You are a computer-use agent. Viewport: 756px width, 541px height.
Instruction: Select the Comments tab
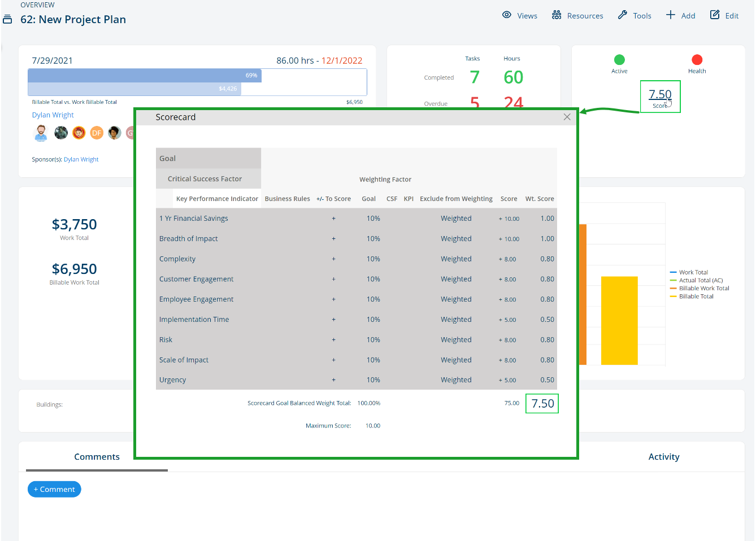click(x=97, y=456)
